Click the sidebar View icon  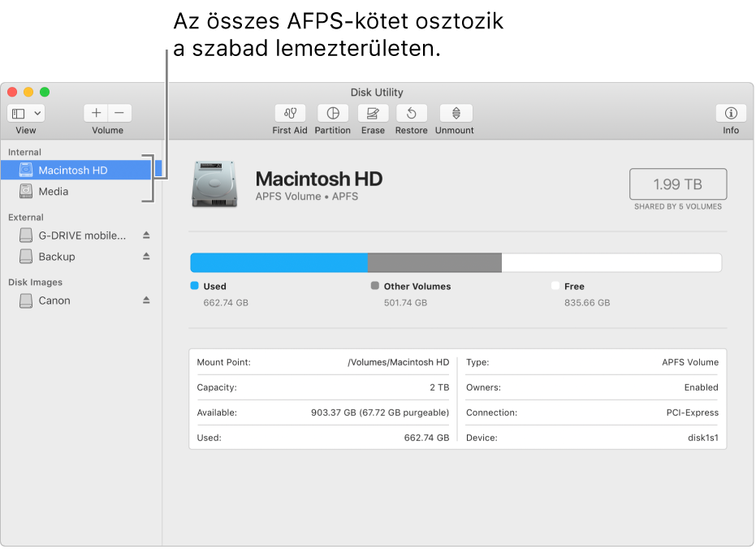tap(19, 114)
